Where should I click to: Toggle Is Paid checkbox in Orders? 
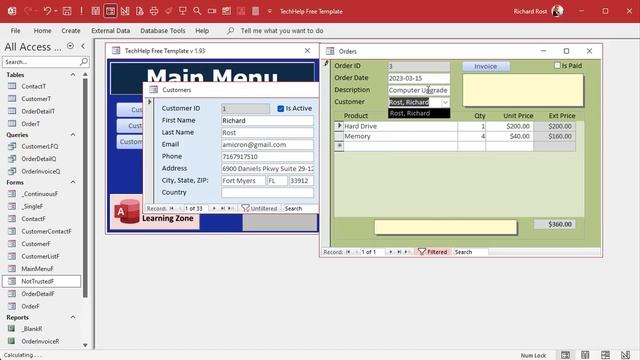[557, 65]
